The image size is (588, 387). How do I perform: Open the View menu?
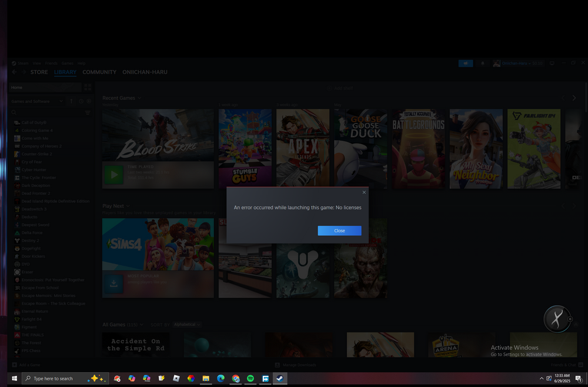(x=36, y=64)
